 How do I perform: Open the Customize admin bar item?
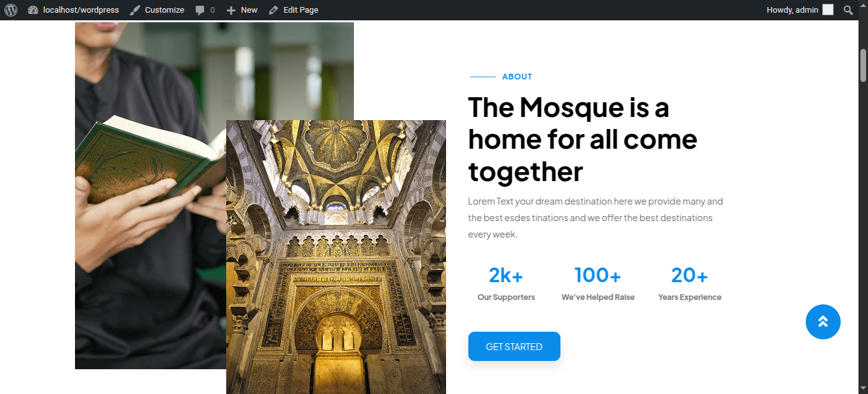tap(157, 10)
